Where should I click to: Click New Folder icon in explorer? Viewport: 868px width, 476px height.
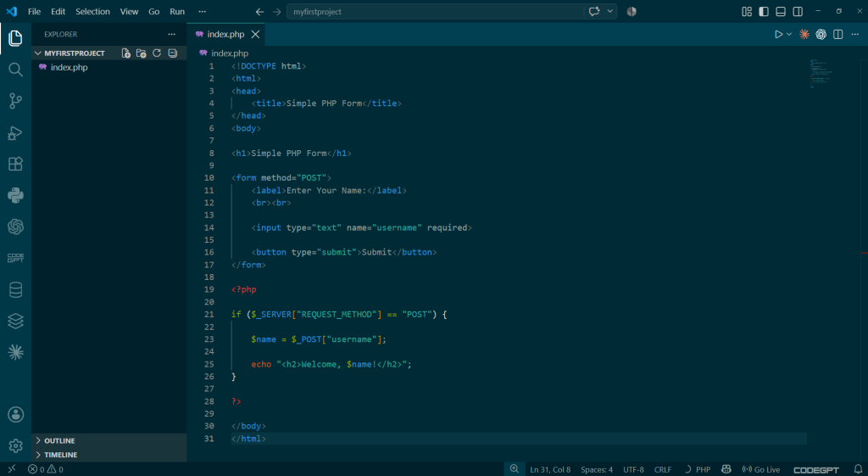point(142,53)
